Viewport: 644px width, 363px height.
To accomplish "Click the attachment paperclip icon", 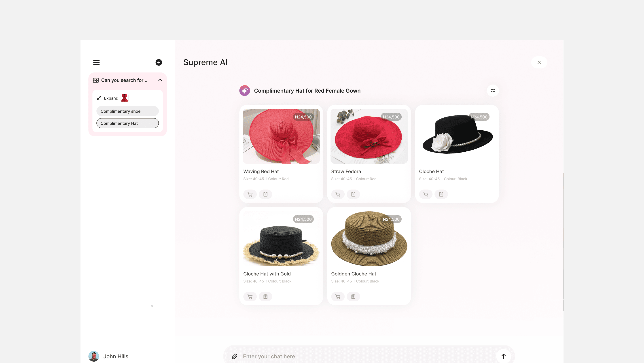I will 234,356.
